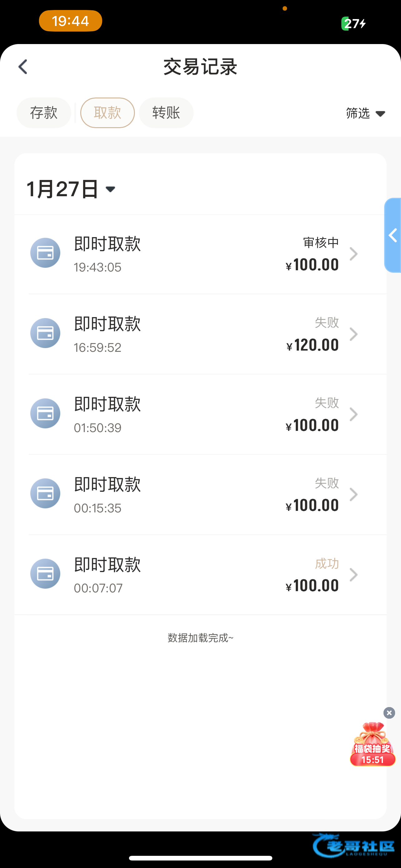Image resolution: width=401 pixels, height=868 pixels.
Task: Dismiss the lucky bag popup
Action: pos(389,713)
